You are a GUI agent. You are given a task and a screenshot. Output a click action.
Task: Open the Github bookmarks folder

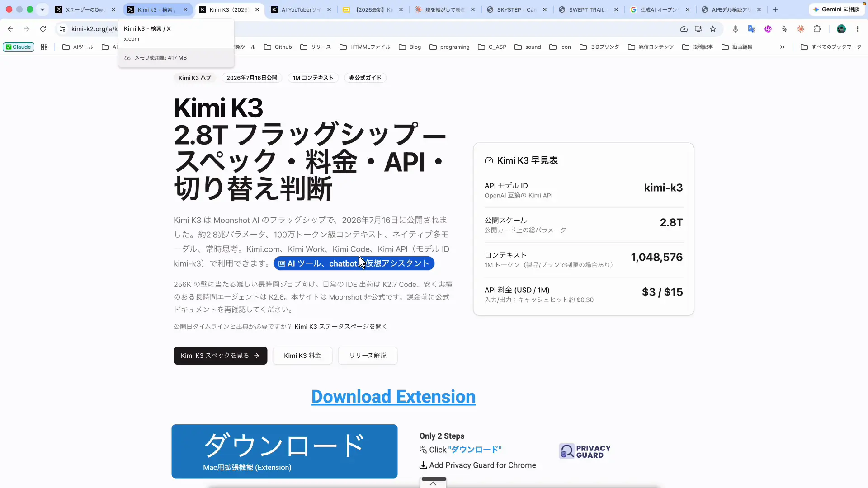coord(278,47)
